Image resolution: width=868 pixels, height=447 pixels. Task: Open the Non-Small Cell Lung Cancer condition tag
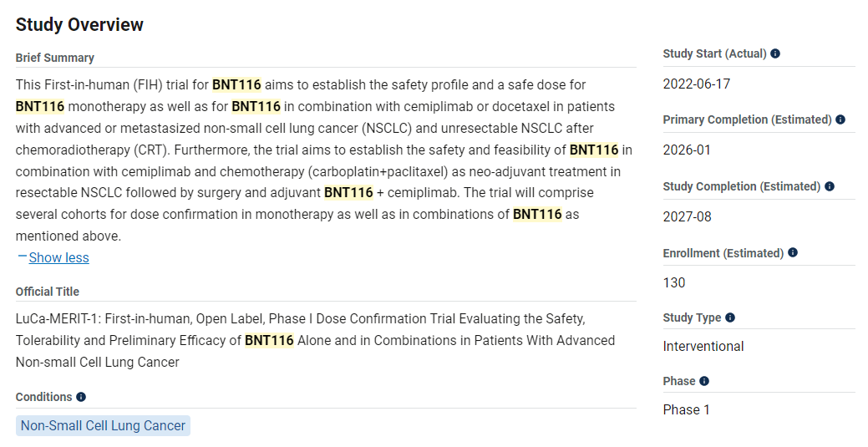coord(103,425)
